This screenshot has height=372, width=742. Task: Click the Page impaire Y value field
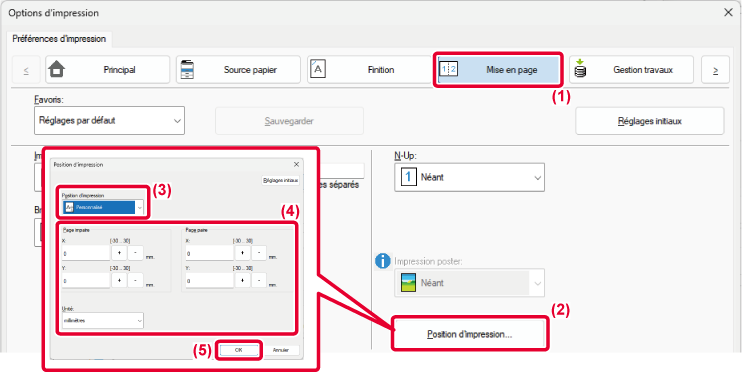[x=86, y=281]
